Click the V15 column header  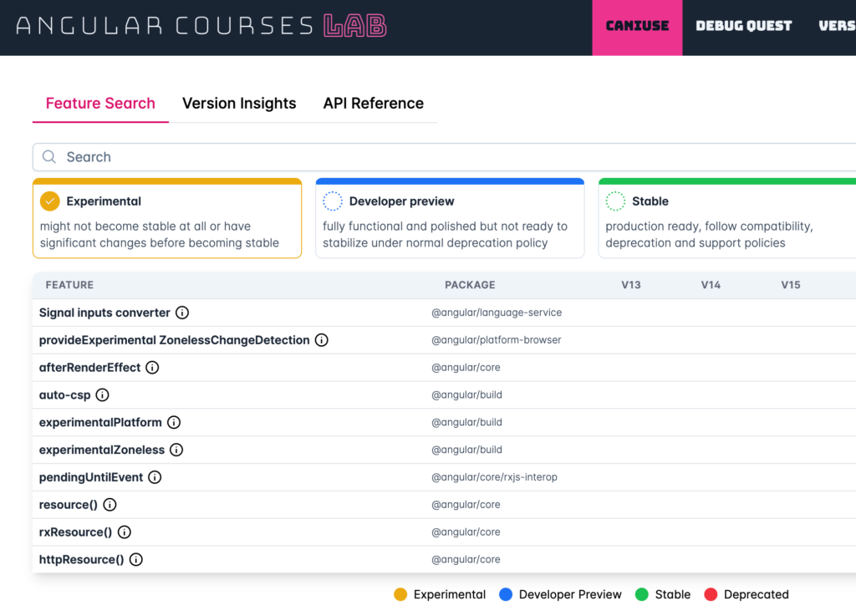pos(791,285)
